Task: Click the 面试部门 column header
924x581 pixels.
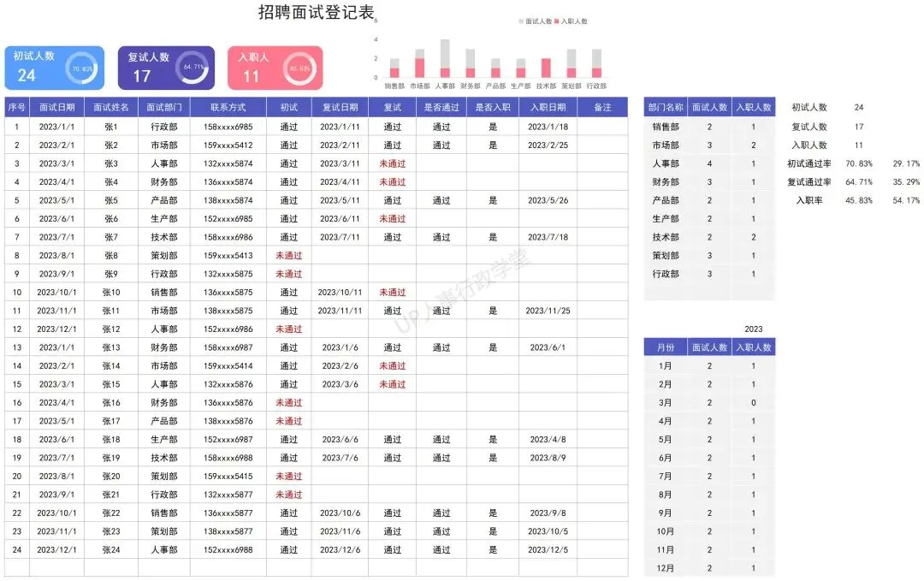Action: 163,107
